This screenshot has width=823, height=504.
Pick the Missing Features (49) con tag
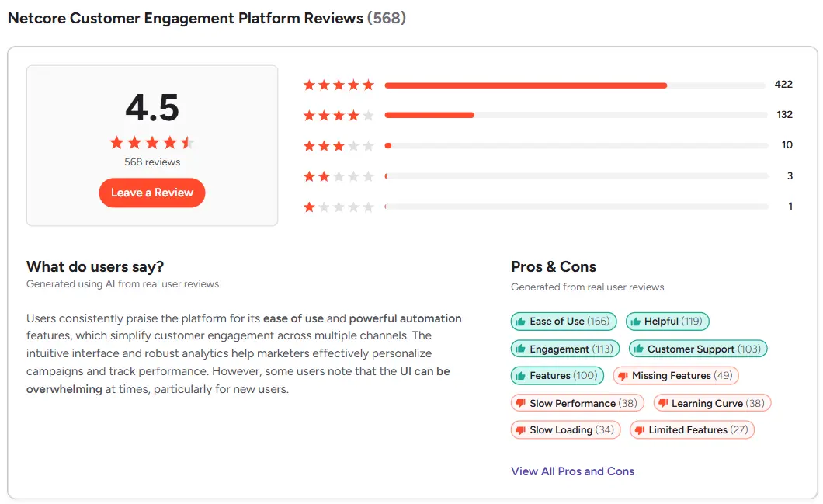[675, 376]
